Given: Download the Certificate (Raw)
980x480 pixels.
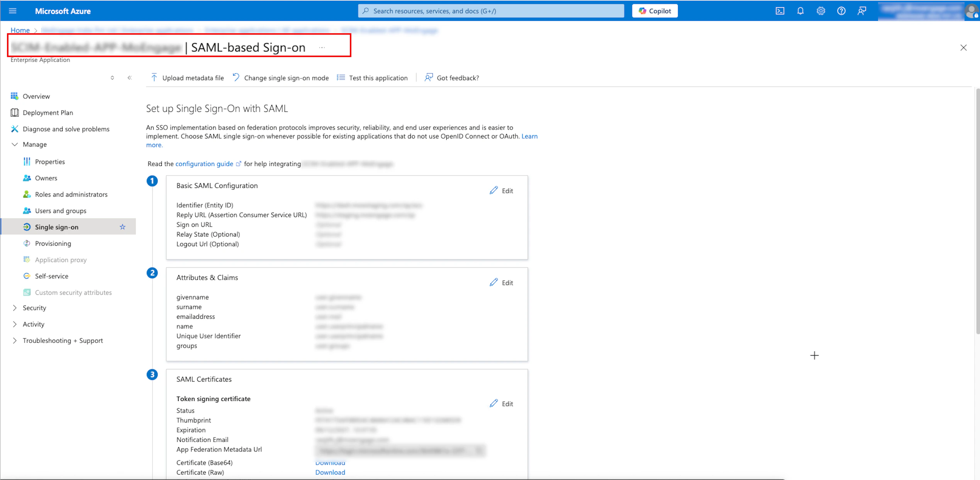Looking at the screenshot, I should click(330, 472).
